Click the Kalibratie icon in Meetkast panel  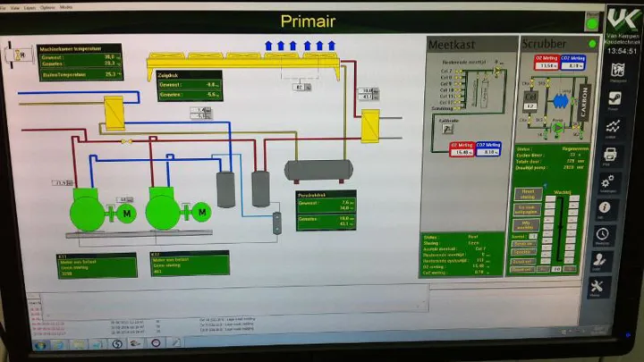click(x=448, y=129)
